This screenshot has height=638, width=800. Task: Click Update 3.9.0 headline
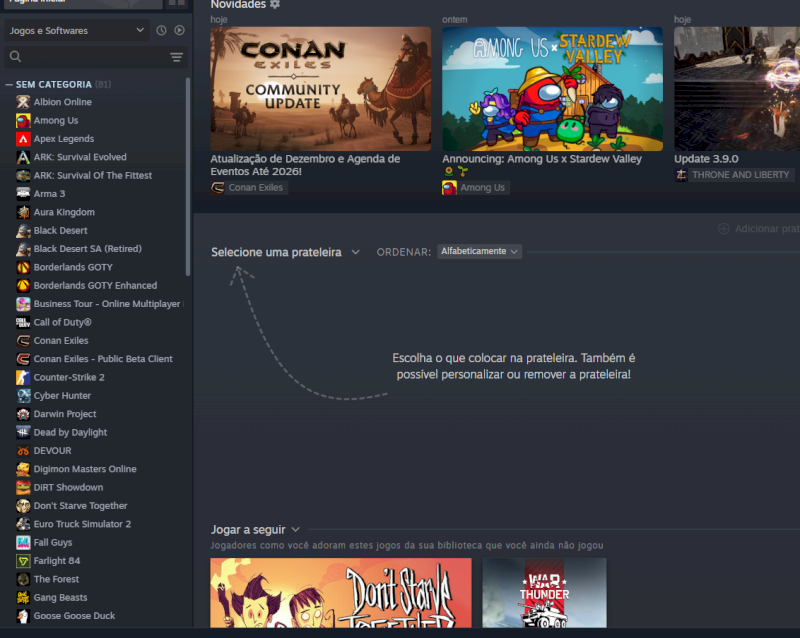click(x=706, y=159)
